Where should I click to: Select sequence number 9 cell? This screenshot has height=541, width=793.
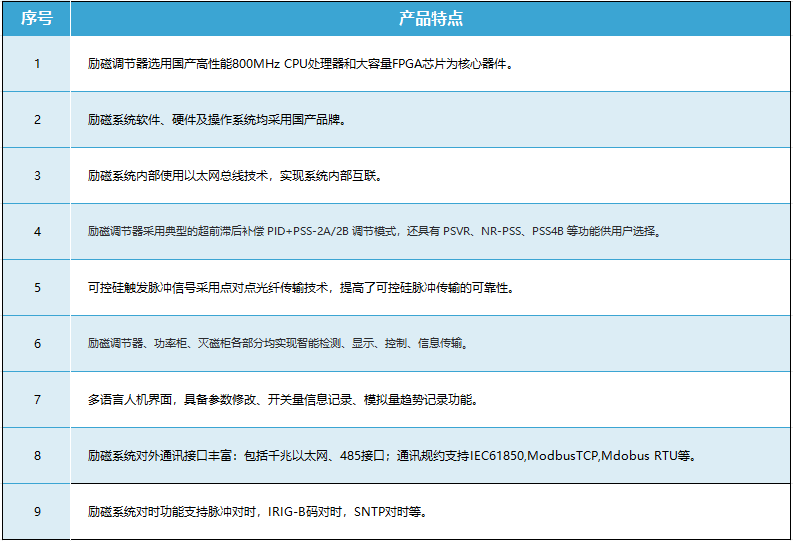click(x=37, y=512)
